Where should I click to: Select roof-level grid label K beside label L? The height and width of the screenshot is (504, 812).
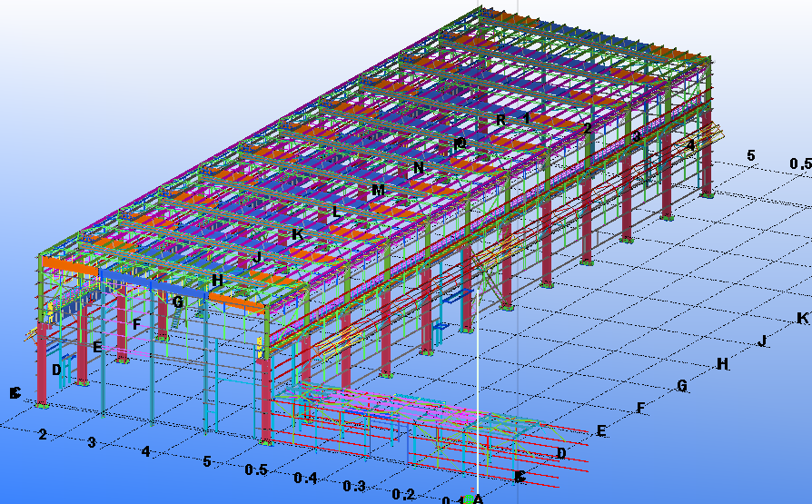(x=297, y=234)
